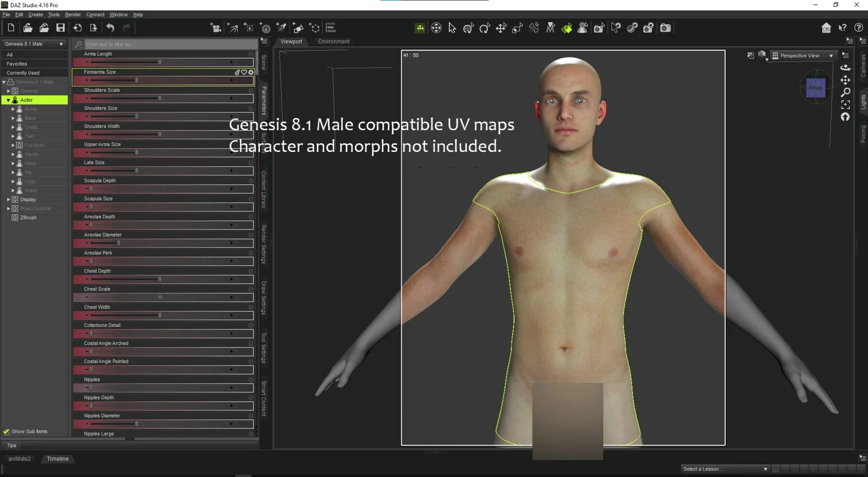Click the viewport pan control

coord(845,80)
